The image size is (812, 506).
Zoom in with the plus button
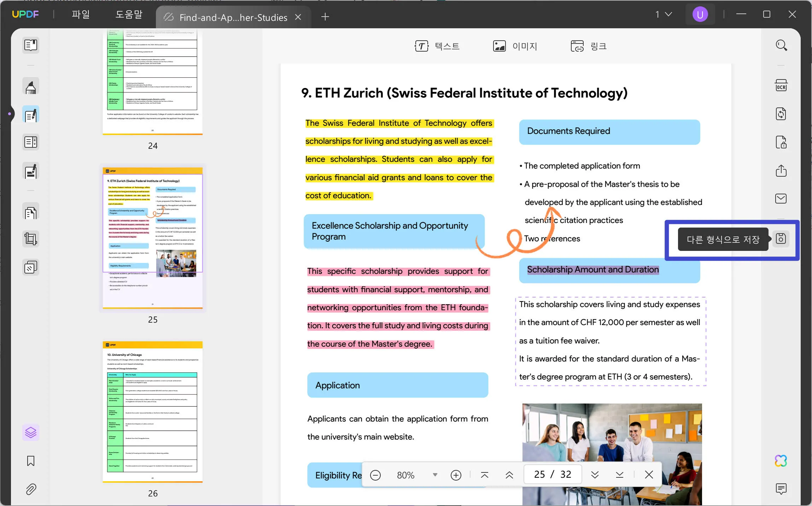[456, 475]
